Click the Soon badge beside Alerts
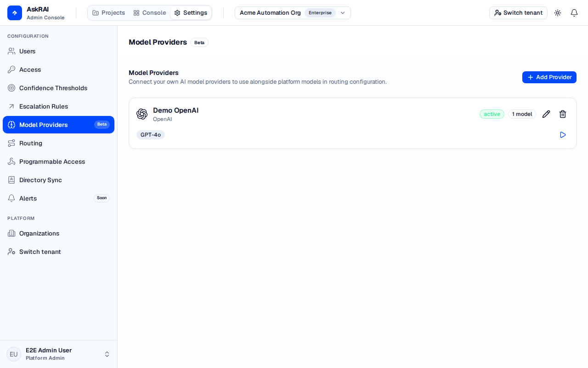Viewport: 588px width, 368px height. click(x=102, y=198)
